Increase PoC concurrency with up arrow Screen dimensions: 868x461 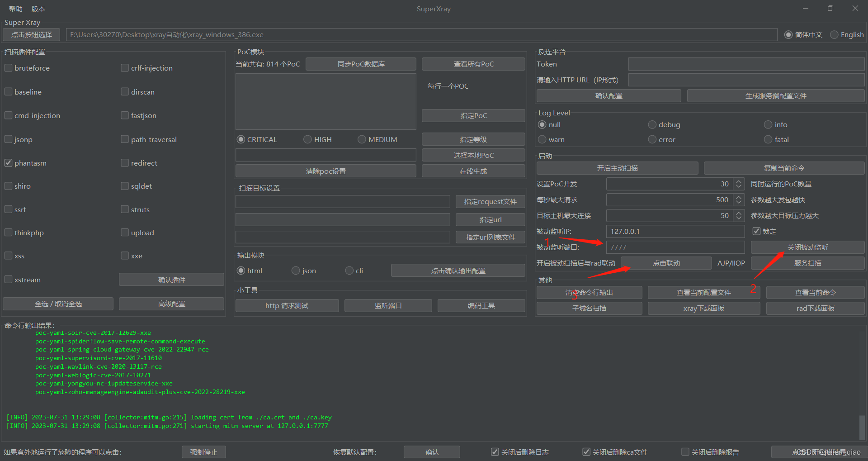(739, 181)
